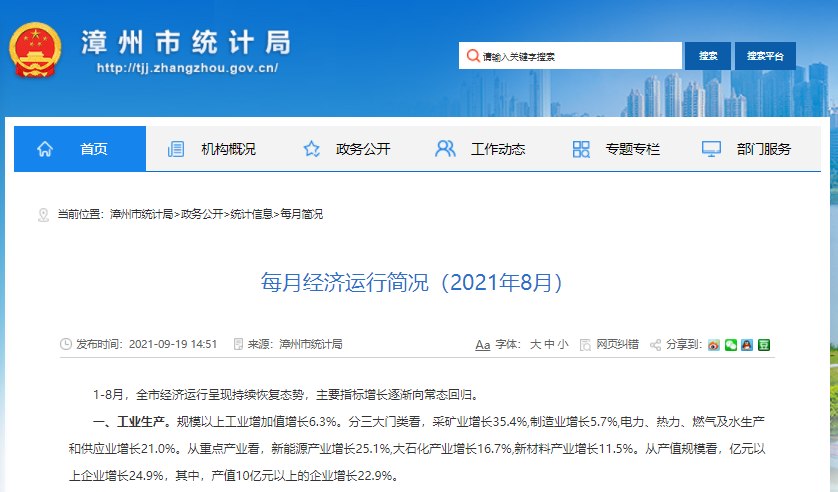The image size is (838, 492).
Task: Click the clock icon beside 发布时间
Action: pyautogui.click(x=66, y=344)
